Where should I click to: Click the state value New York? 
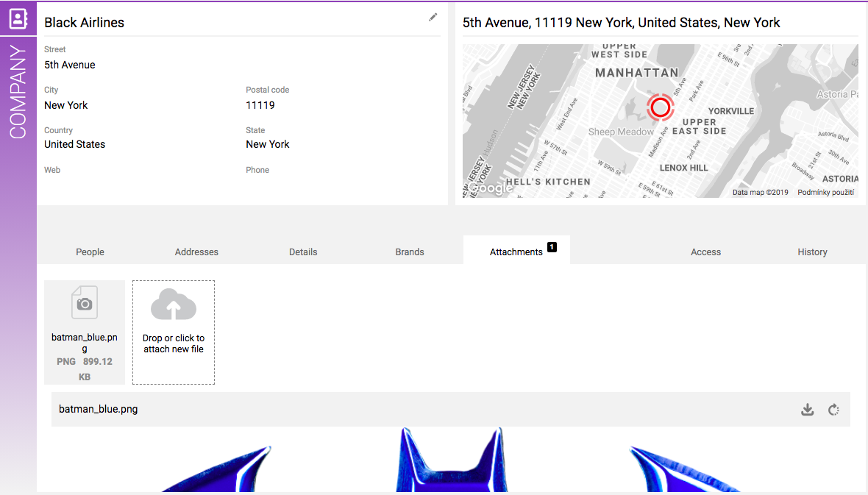coord(268,144)
